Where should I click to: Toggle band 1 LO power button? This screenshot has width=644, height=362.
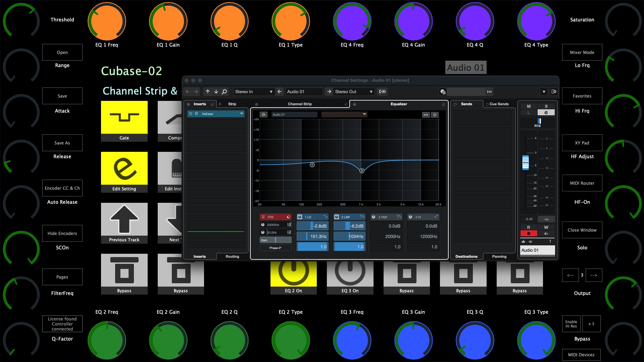[300, 217]
